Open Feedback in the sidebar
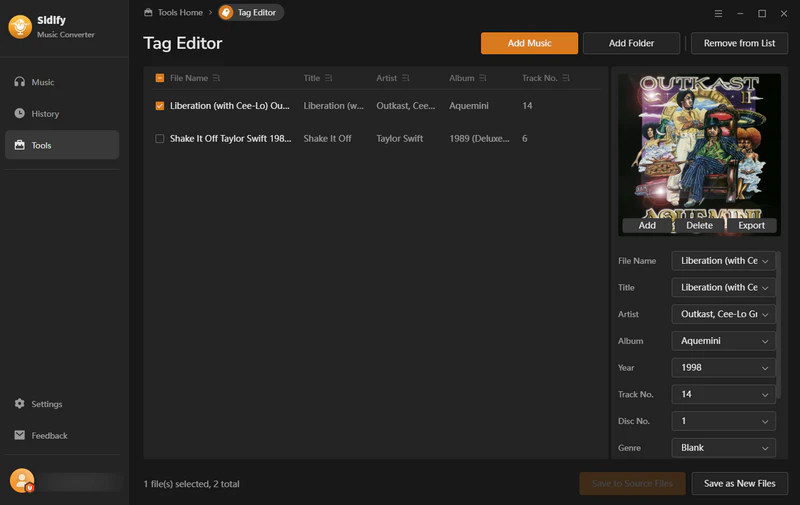 tap(62, 435)
